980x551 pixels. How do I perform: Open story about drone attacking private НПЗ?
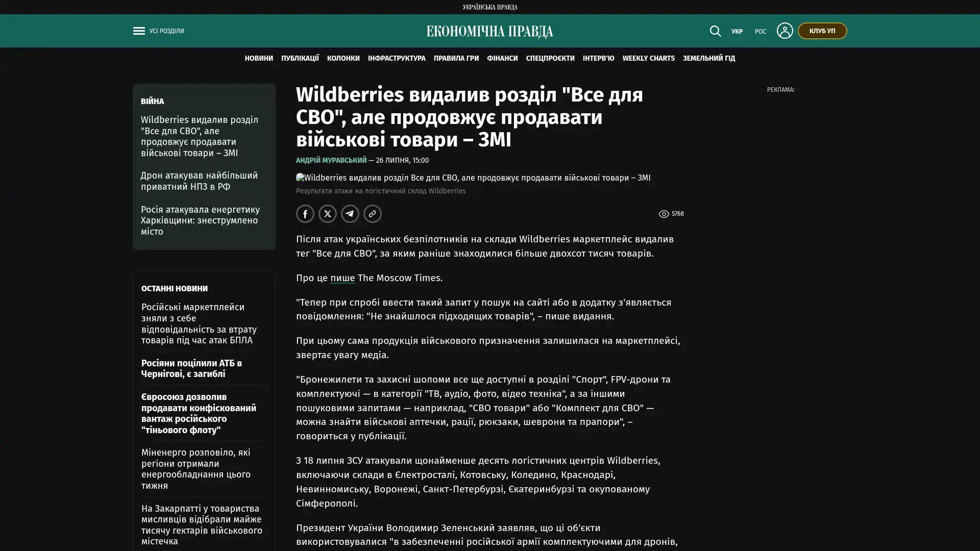(199, 181)
